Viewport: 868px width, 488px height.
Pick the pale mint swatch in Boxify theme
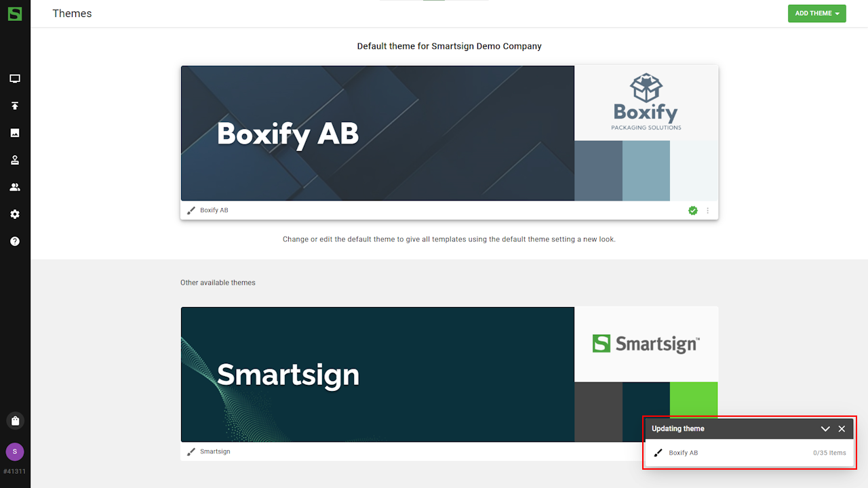(694, 171)
